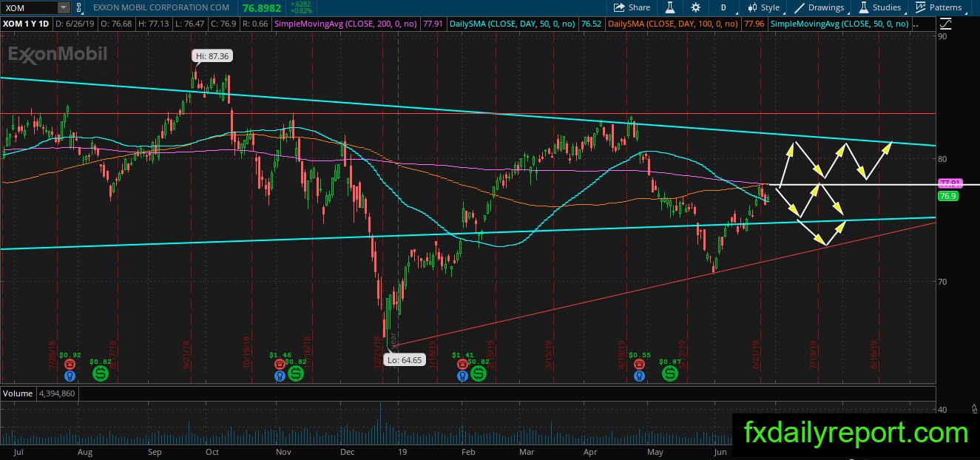
Task: Click the earnings phone icon labeled $1.41
Action: pyautogui.click(x=462, y=364)
